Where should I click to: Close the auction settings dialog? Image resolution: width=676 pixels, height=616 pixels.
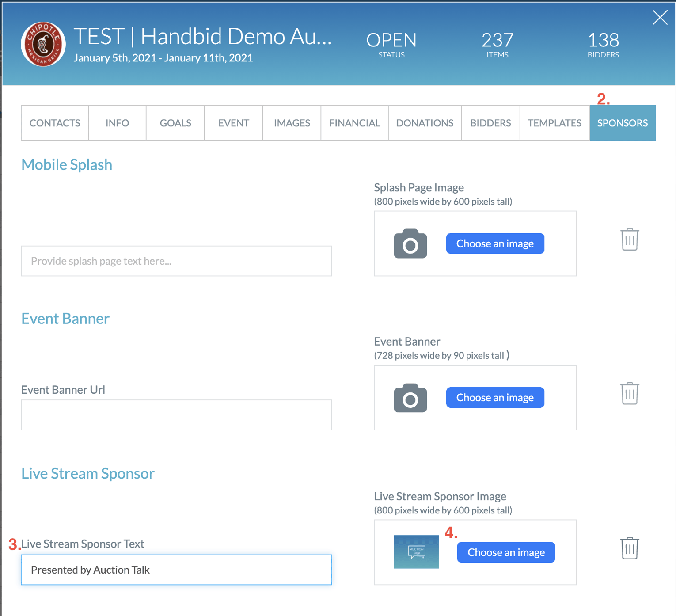click(x=660, y=18)
